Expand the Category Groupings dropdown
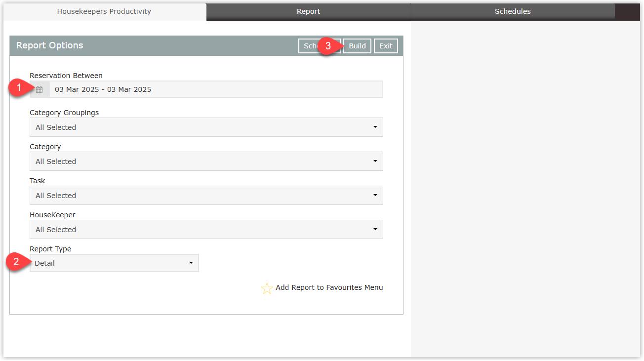 coord(206,127)
